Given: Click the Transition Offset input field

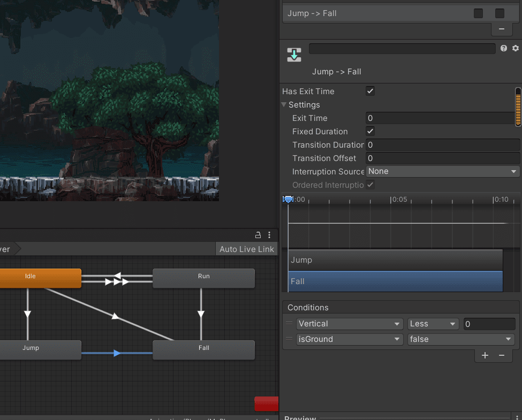Looking at the screenshot, I should click(442, 158).
